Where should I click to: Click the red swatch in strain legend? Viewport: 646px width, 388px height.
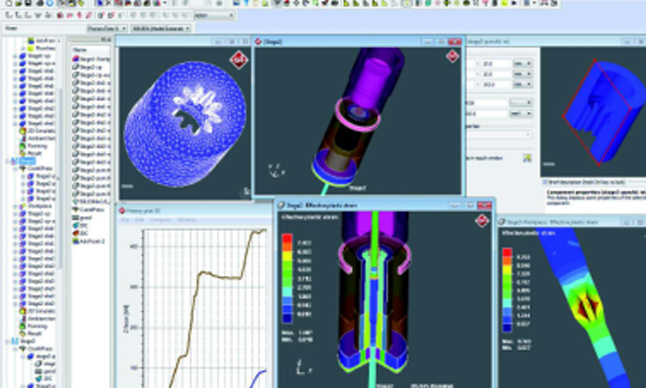[x=287, y=239]
